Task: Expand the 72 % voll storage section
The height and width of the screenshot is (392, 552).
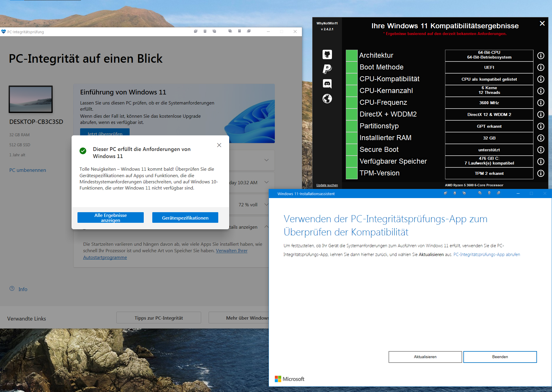Action: 267,205
